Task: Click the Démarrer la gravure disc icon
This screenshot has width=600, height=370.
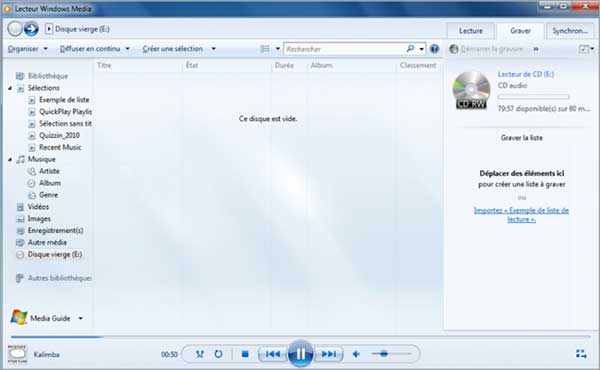Action: (453, 49)
